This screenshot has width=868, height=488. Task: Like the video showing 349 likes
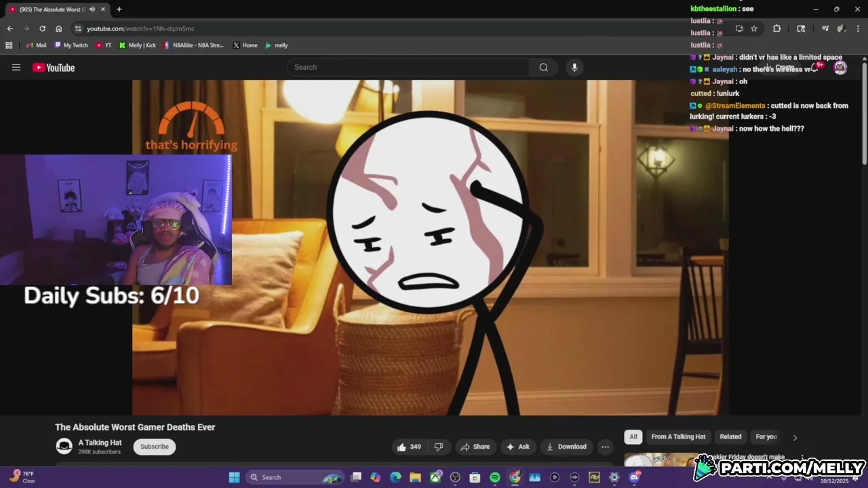pos(410,447)
